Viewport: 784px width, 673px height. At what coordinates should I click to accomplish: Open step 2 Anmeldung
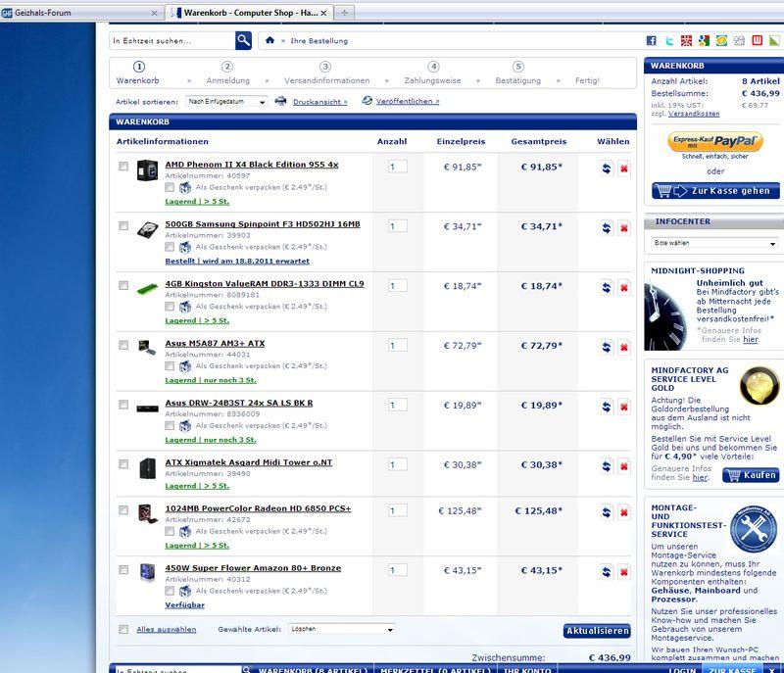(x=227, y=72)
